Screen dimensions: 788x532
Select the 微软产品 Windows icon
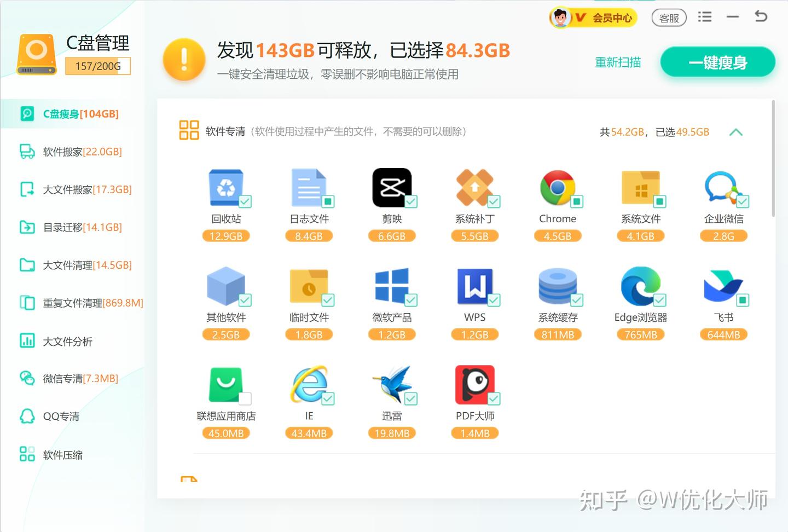point(392,285)
